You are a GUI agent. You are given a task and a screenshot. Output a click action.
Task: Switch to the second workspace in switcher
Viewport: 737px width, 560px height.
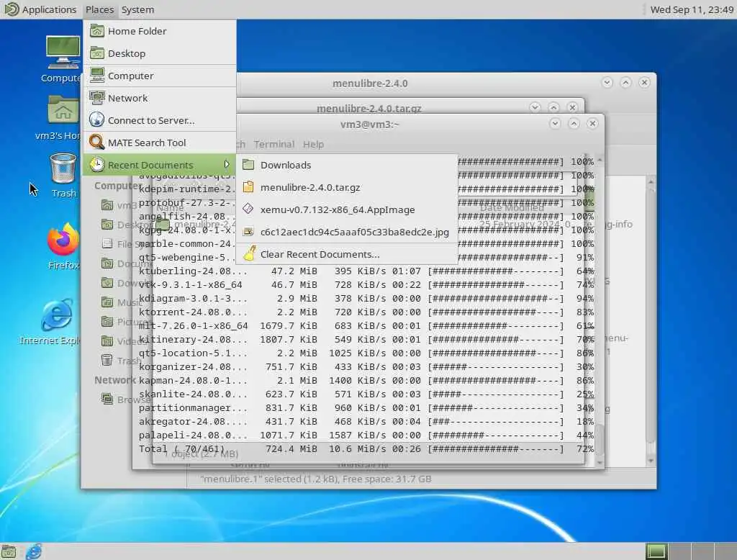679,551
